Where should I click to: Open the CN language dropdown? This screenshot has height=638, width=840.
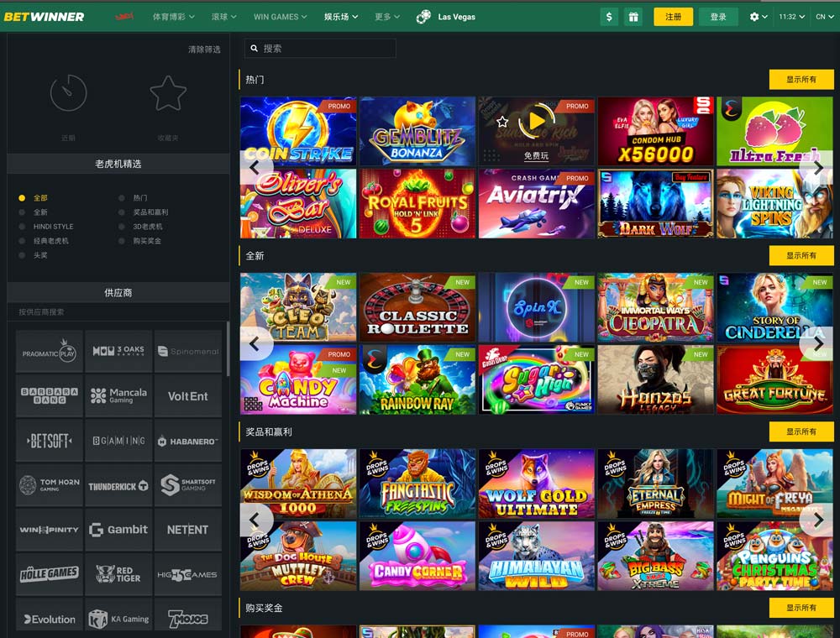[825, 17]
